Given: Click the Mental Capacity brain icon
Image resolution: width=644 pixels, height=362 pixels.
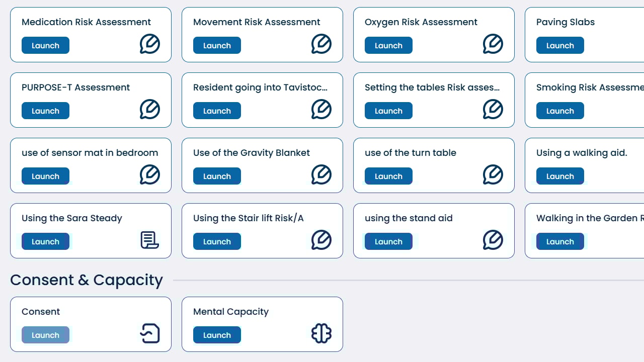Looking at the screenshot, I should (321, 333).
